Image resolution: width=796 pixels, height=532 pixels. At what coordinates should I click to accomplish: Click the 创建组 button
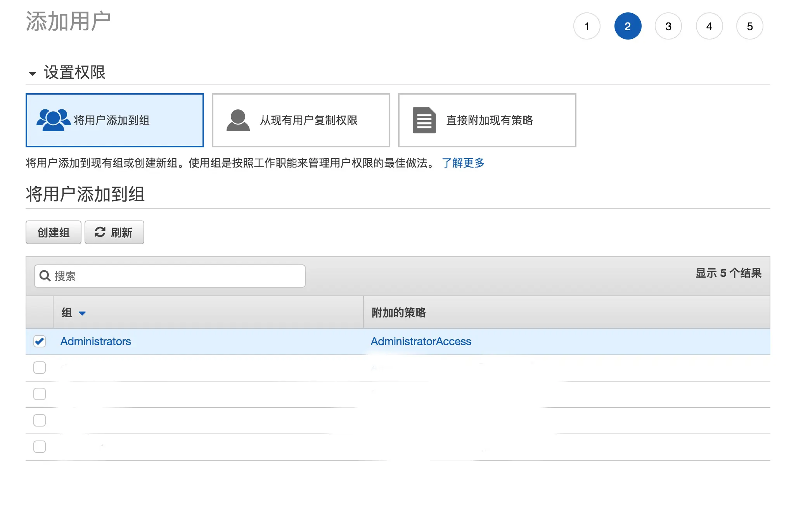(54, 232)
